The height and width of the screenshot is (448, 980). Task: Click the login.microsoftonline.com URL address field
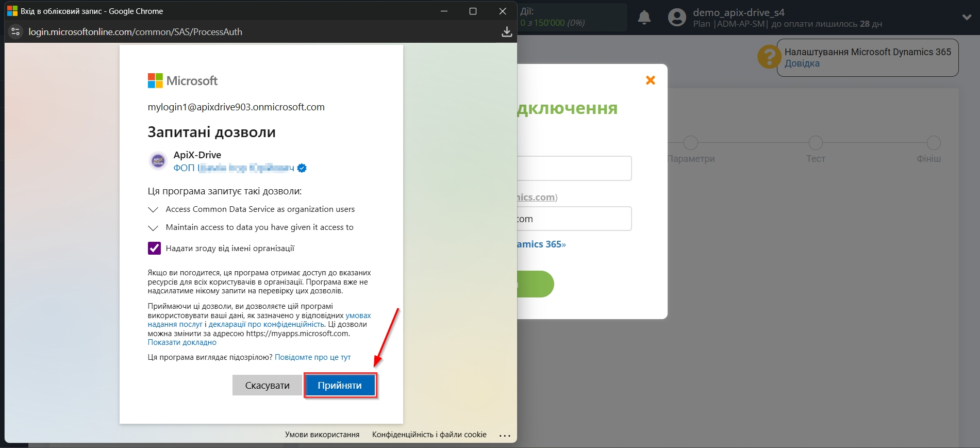pyautogui.click(x=135, y=32)
